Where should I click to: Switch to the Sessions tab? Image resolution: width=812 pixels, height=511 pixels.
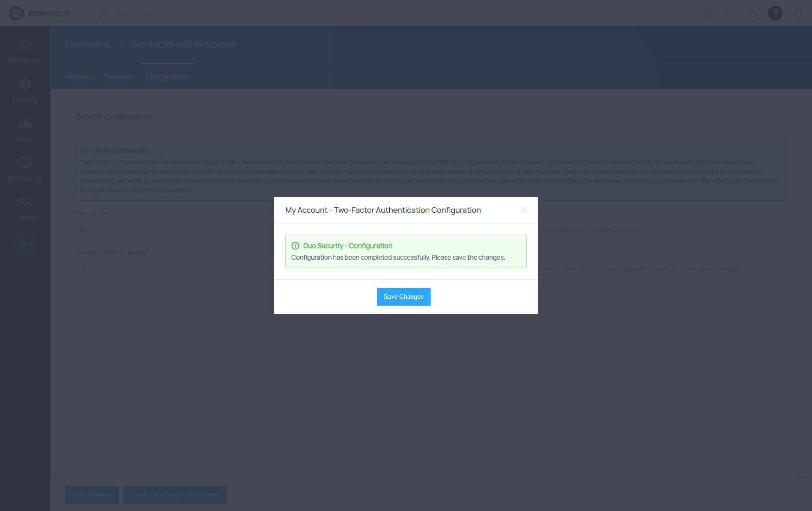119,77
